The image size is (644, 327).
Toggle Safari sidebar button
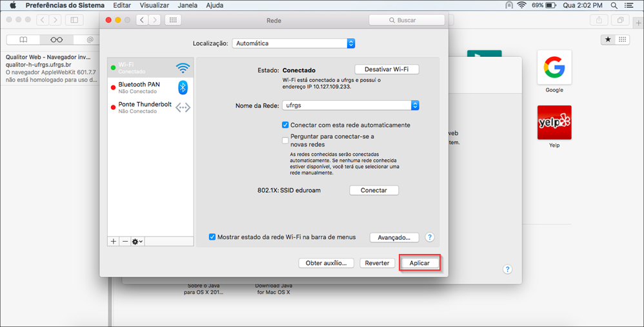pos(74,20)
